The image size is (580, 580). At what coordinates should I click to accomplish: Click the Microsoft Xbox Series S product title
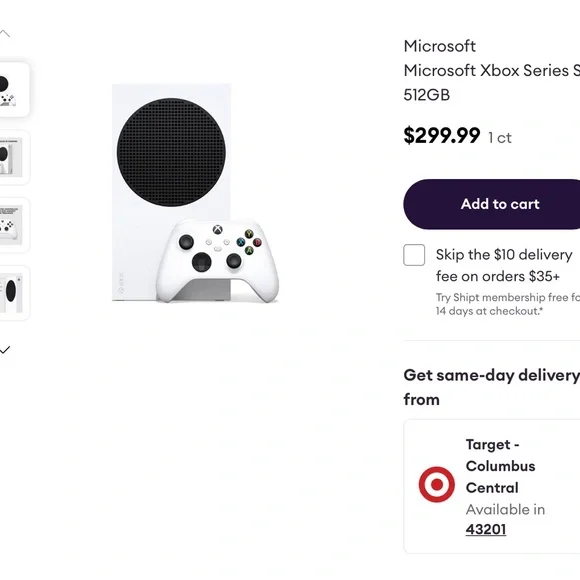pos(492,82)
